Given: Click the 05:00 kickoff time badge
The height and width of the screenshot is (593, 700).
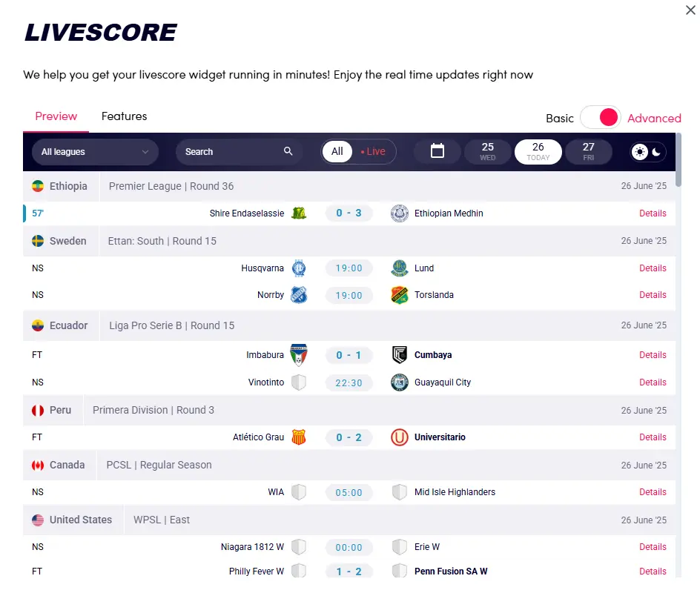Looking at the screenshot, I should tap(349, 493).
